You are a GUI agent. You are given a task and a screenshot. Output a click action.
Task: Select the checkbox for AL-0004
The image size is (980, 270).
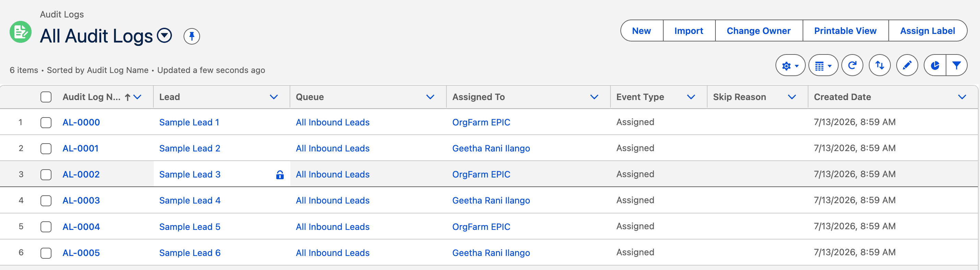point(46,226)
